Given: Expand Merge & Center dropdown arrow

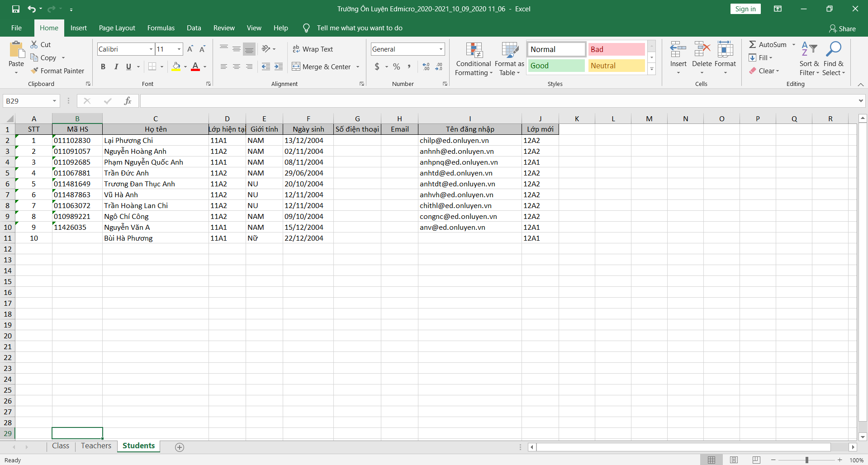Looking at the screenshot, I should [x=358, y=67].
